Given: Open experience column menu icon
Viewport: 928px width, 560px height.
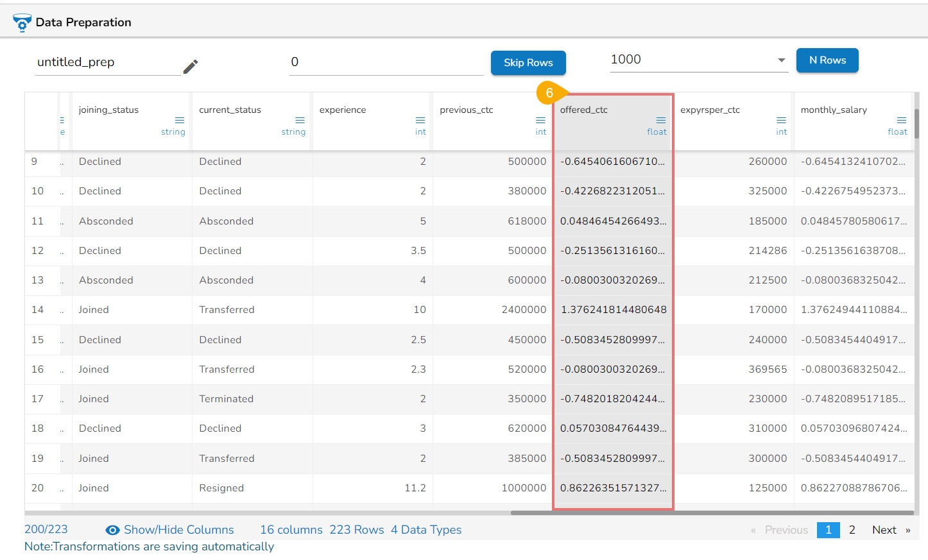Looking at the screenshot, I should coord(420,120).
